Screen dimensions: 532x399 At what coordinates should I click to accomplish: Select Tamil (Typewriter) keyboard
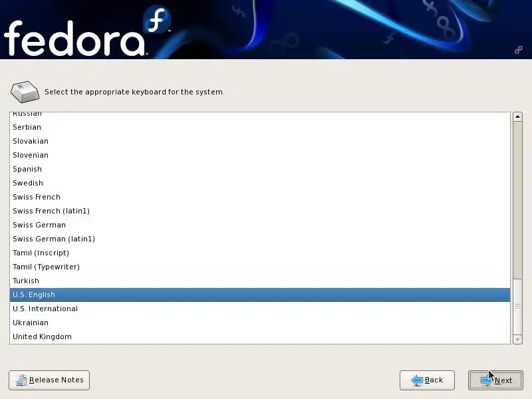pyautogui.click(x=260, y=267)
